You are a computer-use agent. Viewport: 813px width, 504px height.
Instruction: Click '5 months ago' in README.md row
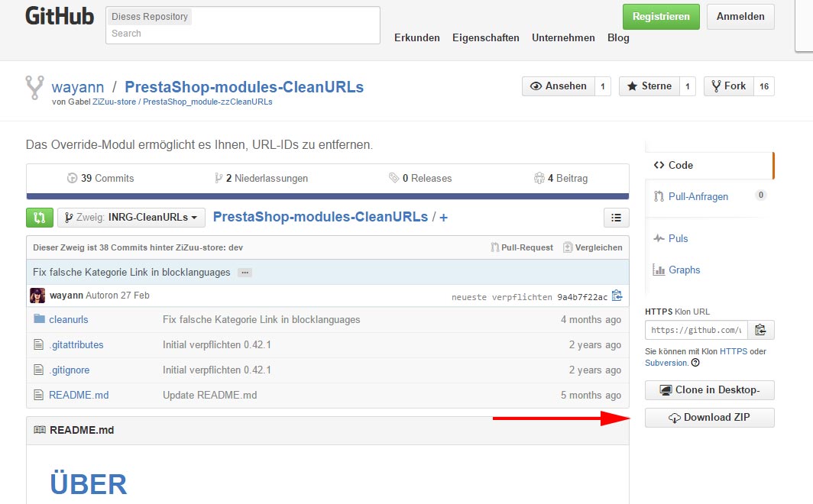click(x=591, y=396)
